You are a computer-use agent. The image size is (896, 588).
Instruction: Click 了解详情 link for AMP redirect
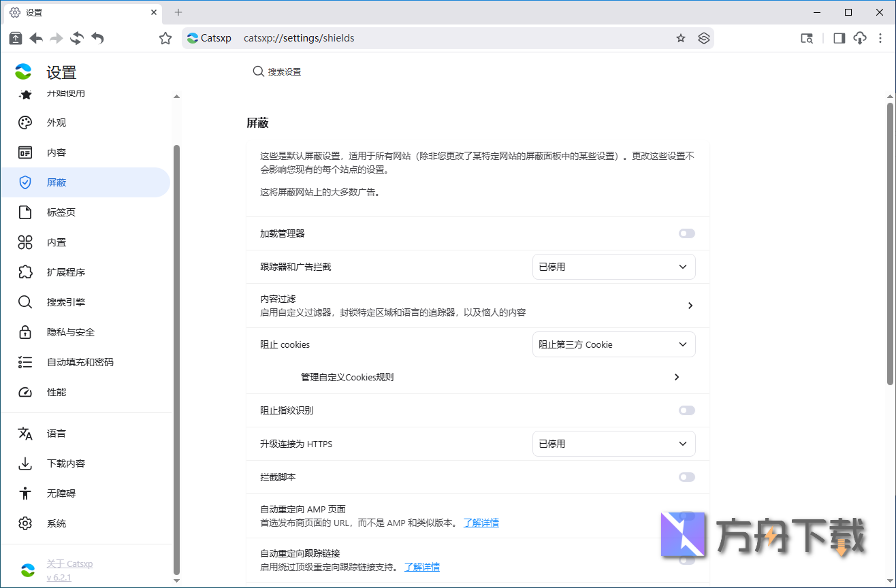(481, 523)
